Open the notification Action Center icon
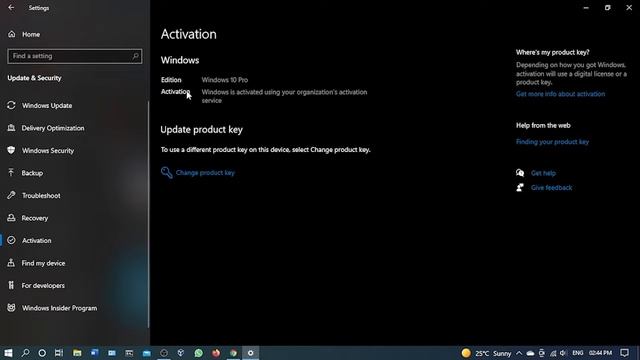This screenshot has height=360, width=640. coord(624,353)
